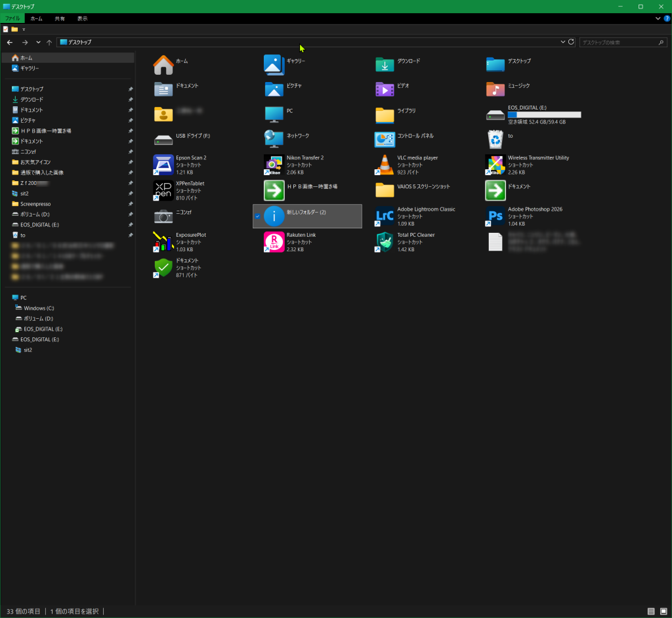The height and width of the screenshot is (618, 672).
Task: Expand the address bar history dropdown
Action: 563,42
